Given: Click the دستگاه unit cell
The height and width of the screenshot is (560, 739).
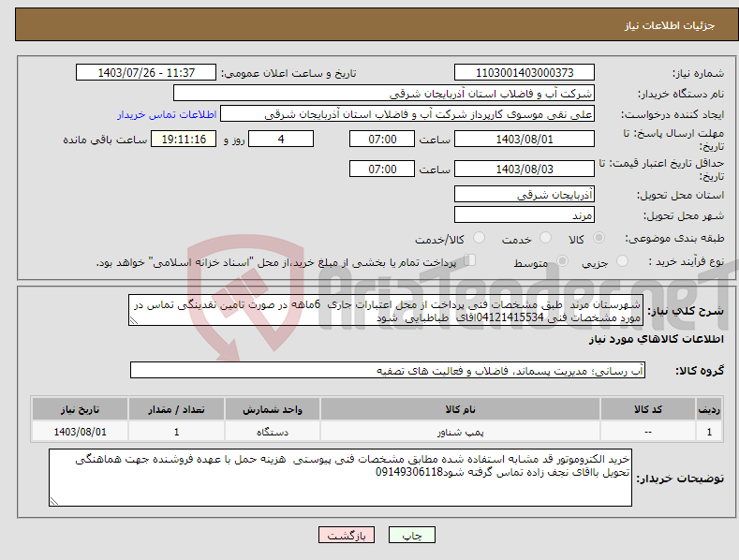Looking at the screenshot, I should click(x=273, y=432).
